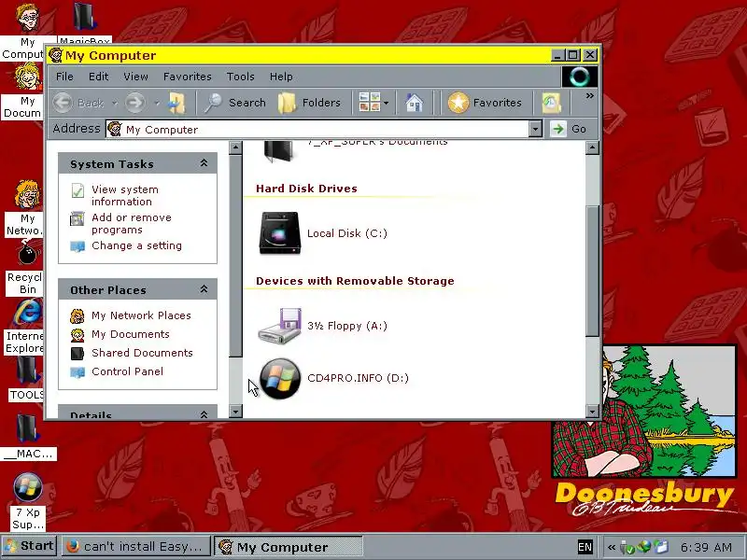
Task: Click the My Documents sidebar icon
Action: (x=78, y=335)
